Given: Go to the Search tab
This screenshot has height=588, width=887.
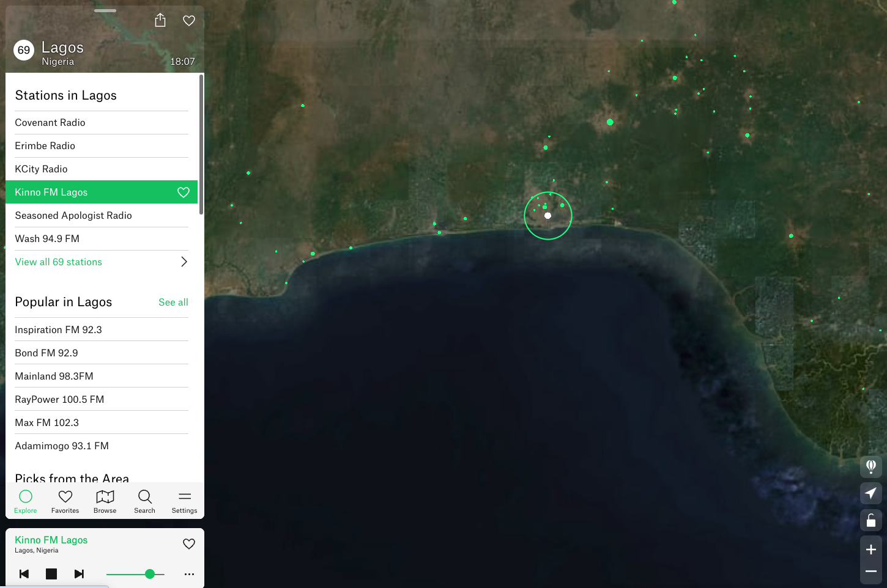Looking at the screenshot, I should 145,501.
